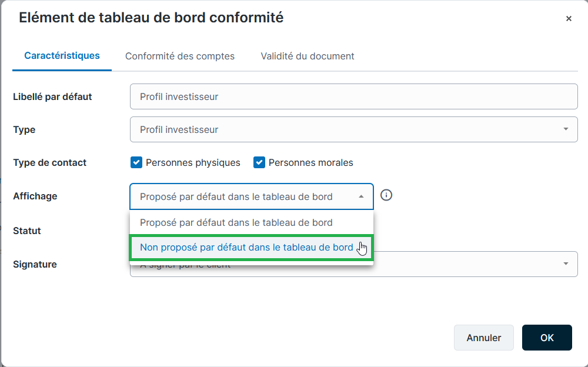Screen dimensions: 588x367
Task: Click the Personnes morales label text
Action: click(310, 163)
